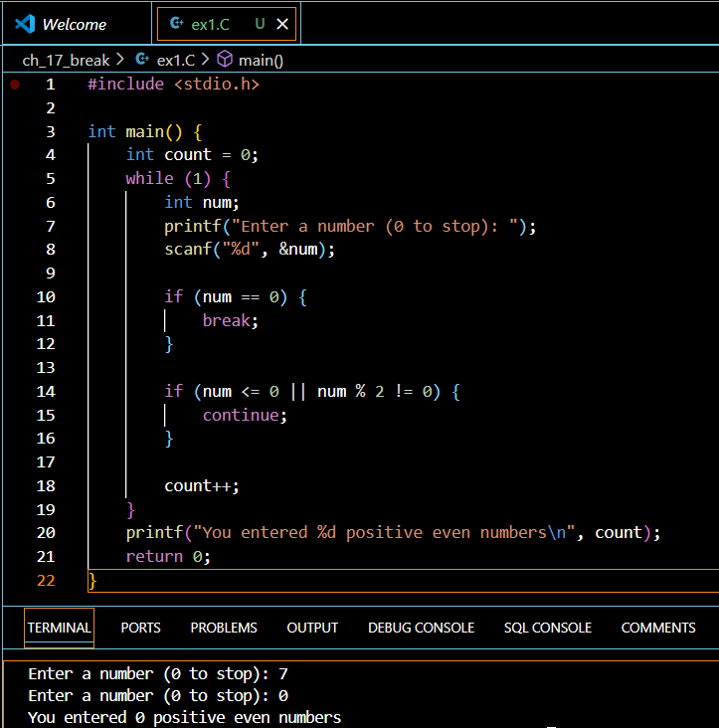
Task: Select the TERMINAL panel tab
Action: (60, 628)
